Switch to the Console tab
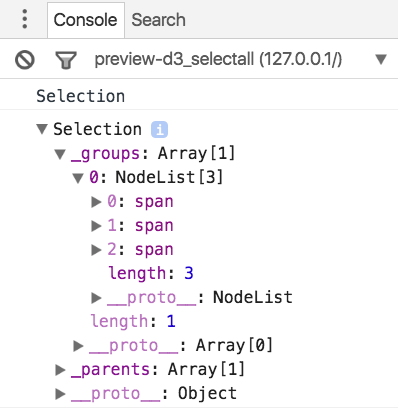 86,20
